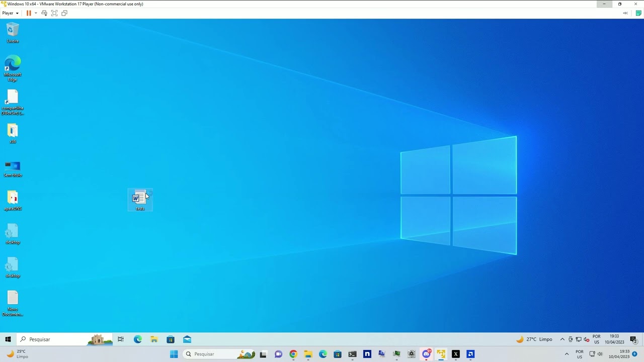Open the blue N app on taskbar
Viewport: 644px width, 362px height.
[x=367, y=354]
